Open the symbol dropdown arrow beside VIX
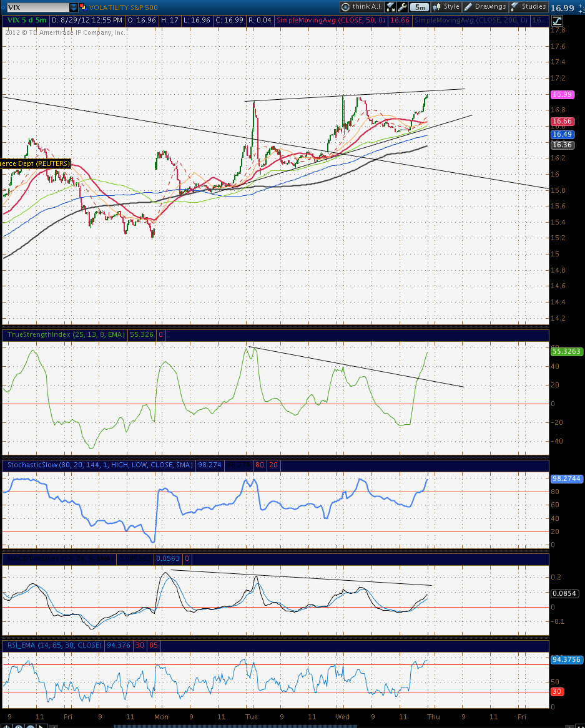The height and width of the screenshot is (728, 585). [x=74, y=7]
